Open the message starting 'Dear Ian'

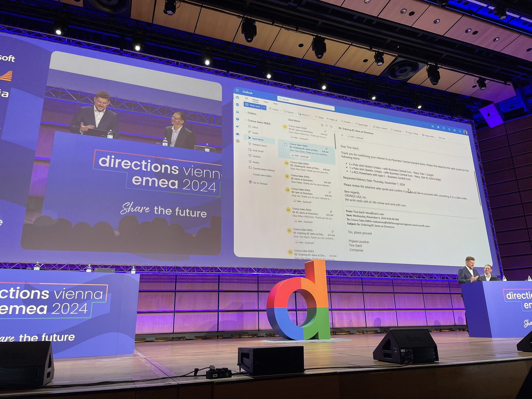pyautogui.click(x=309, y=196)
